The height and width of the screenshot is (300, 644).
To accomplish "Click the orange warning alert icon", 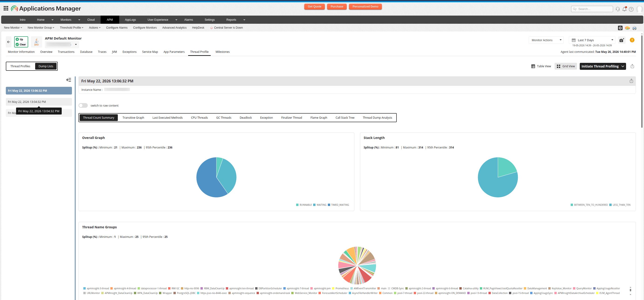I will [x=632, y=40].
